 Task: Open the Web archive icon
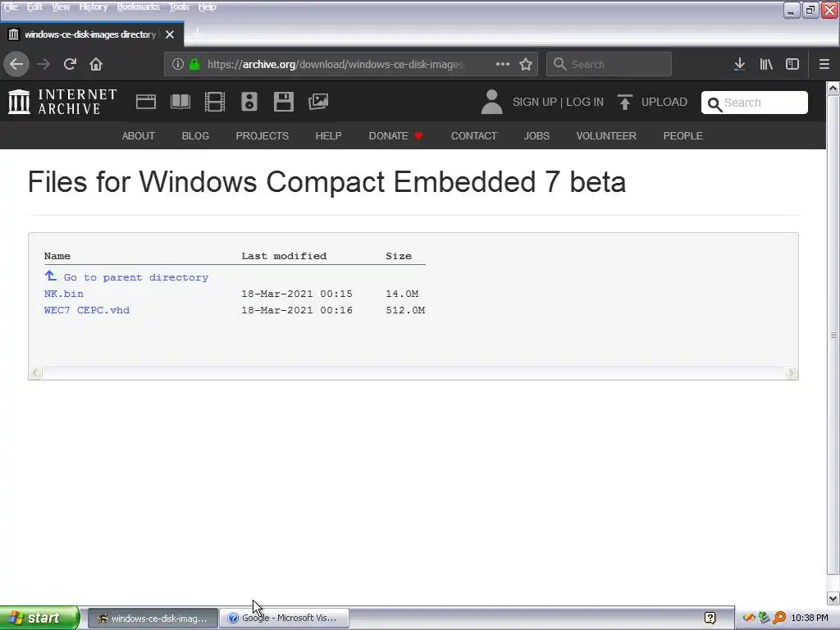(x=146, y=102)
